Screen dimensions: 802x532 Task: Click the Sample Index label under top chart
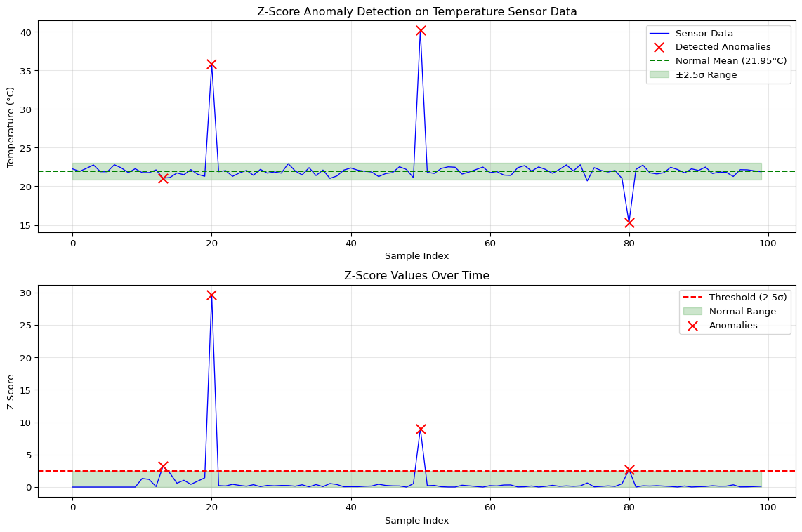[x=416, y=256]
